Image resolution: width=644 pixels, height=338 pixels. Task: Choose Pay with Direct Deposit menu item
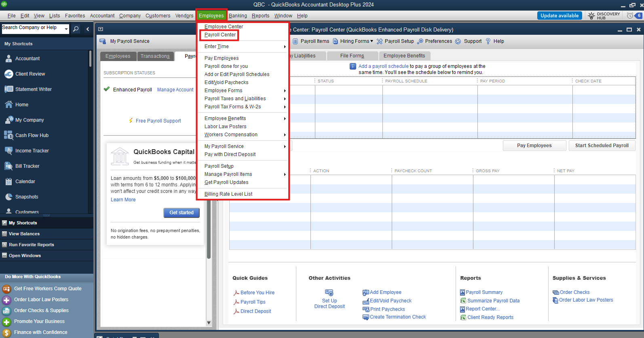click(x=230, y=154)
